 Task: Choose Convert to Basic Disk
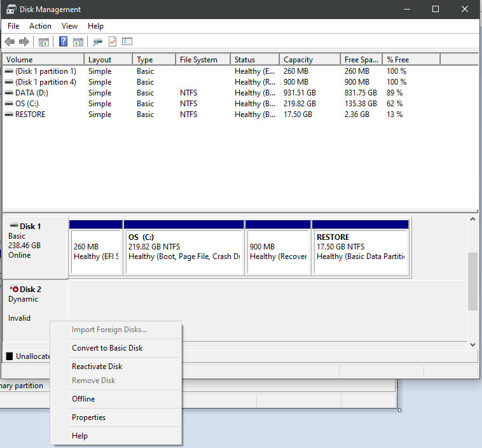[116, 348]
